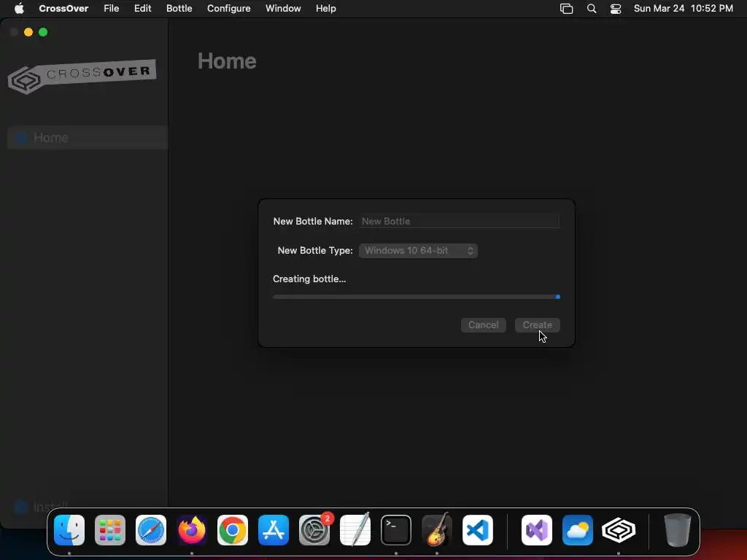Open the Apple menu
The image size is (747, 560).
pos(19,9)
